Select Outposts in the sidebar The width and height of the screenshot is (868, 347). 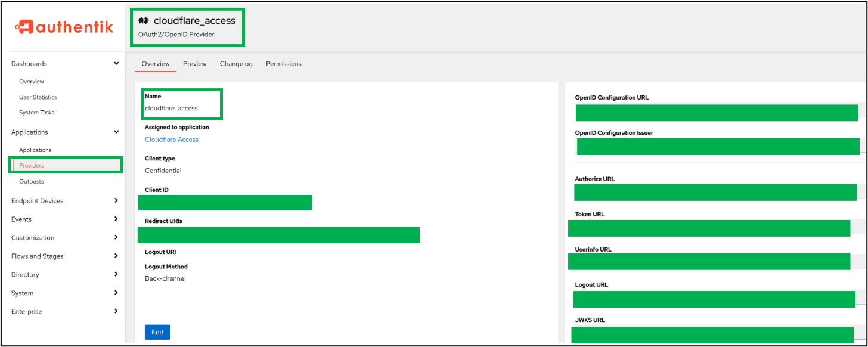pyautogui.click(x=31, y=181)
